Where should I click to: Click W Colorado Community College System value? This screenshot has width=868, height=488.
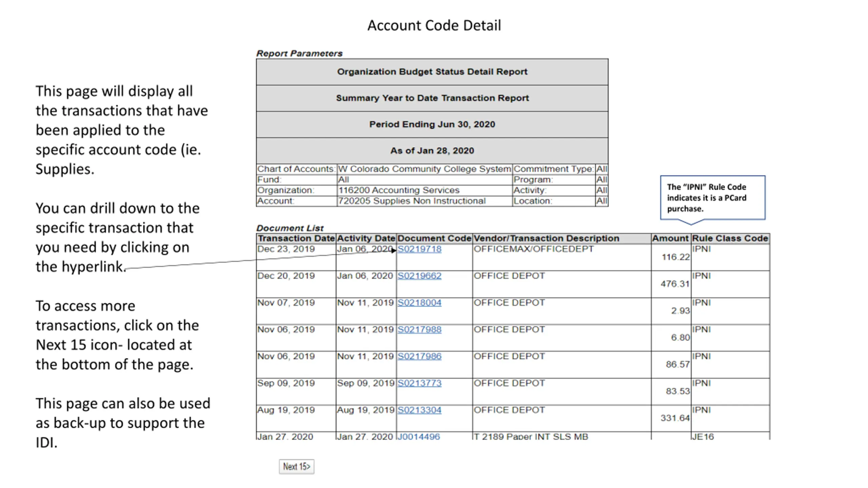425,169
